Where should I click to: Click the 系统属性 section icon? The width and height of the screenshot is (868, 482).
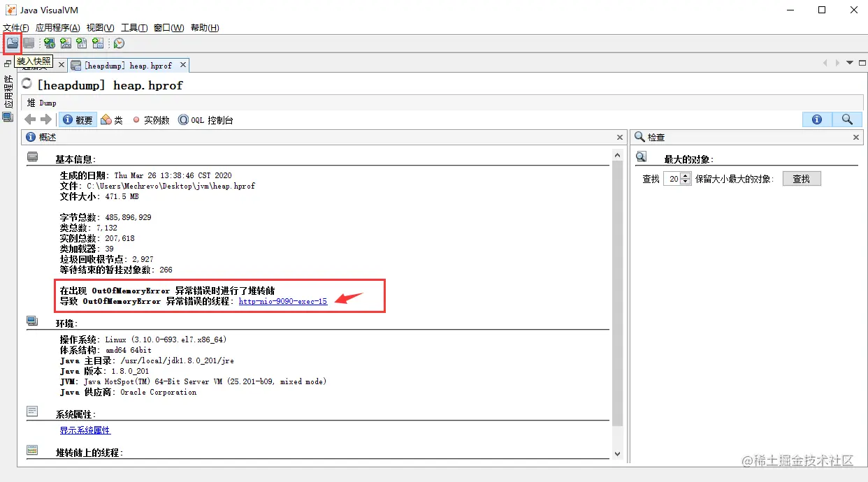[33, 411]
